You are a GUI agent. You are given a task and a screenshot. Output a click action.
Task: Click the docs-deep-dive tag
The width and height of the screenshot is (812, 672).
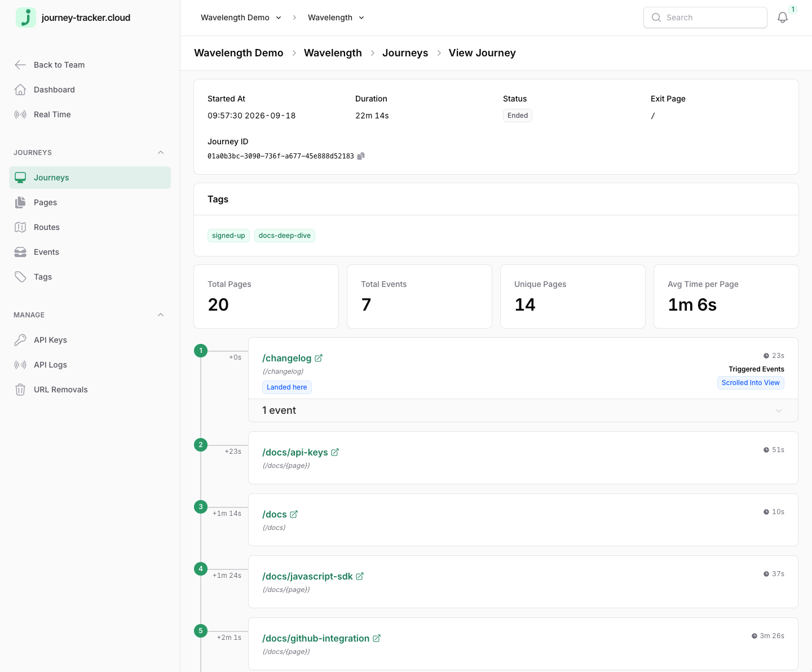click(285, 236)
